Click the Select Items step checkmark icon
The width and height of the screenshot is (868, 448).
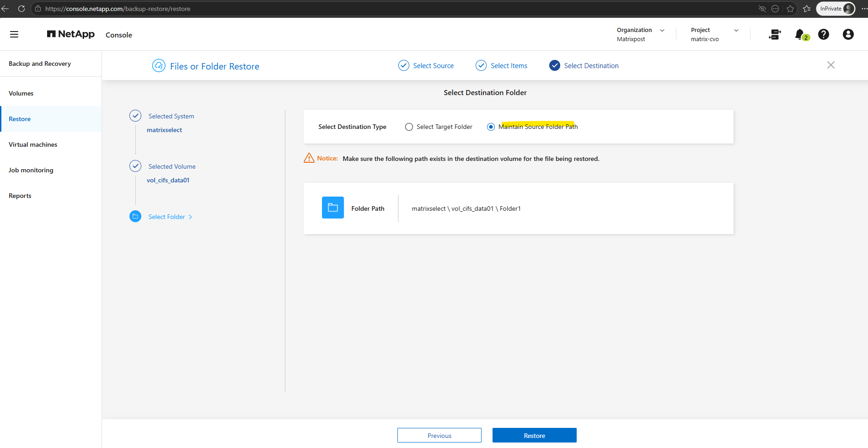[481, 65]
